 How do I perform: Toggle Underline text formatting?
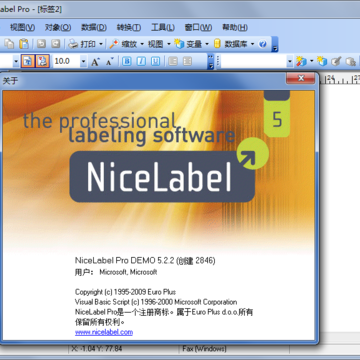pos(156,61)
